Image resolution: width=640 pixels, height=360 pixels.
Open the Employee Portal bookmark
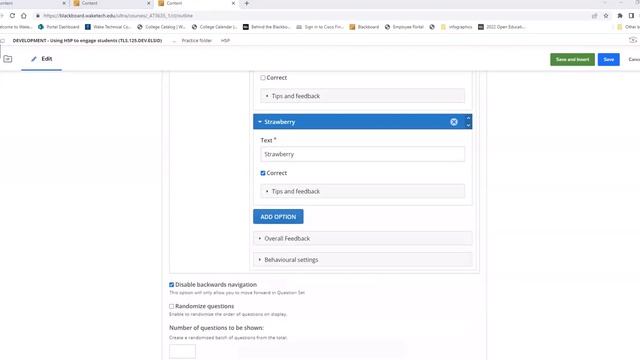click(404, 27)
